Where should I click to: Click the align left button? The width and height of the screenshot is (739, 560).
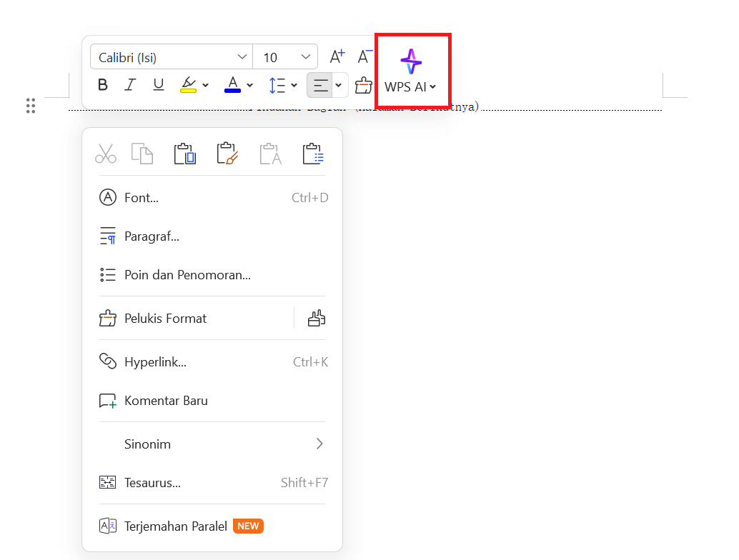320,85
